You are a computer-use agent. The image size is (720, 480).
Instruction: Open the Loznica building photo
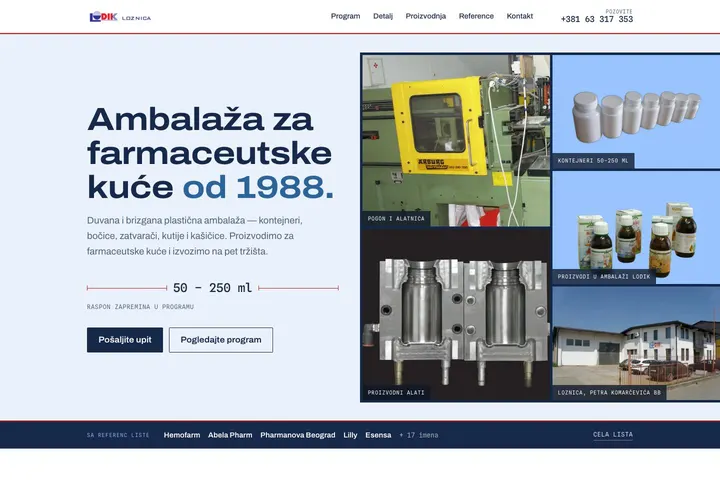[x=636, y=343]
